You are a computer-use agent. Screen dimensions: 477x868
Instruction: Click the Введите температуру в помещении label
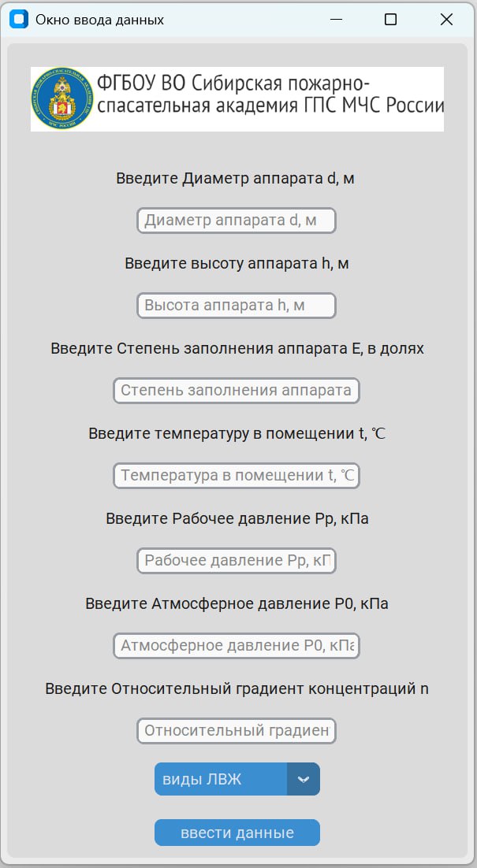[237, 433]
